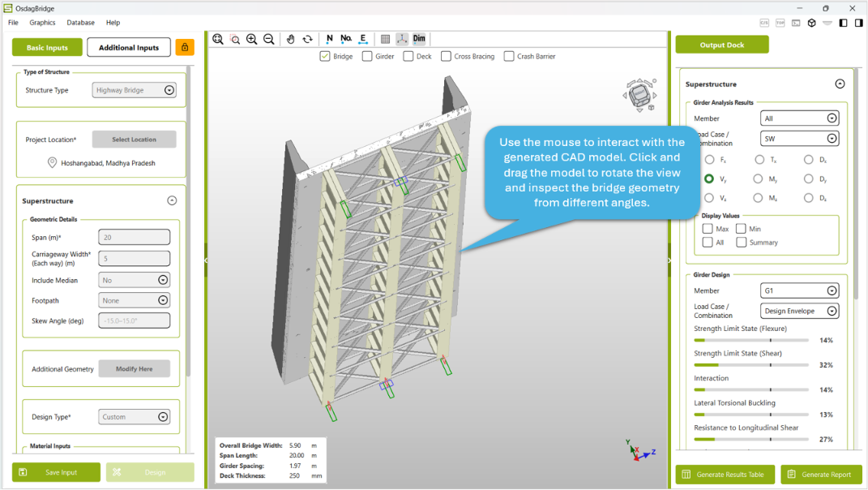Click the Select Location button
The width and height of the screenshot is (868, 490).
click(x=134, y=139)
